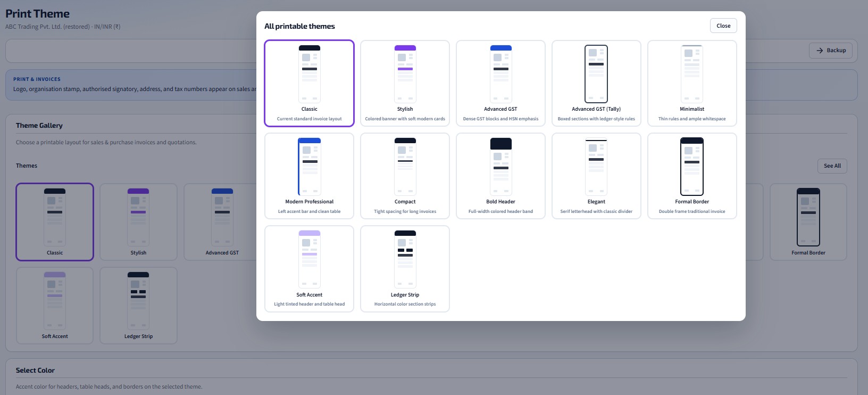868x395 pixels.
Task: Select Formal Border in background Theme Gallery
Action: pyautogui.click(x=808, y=222)
